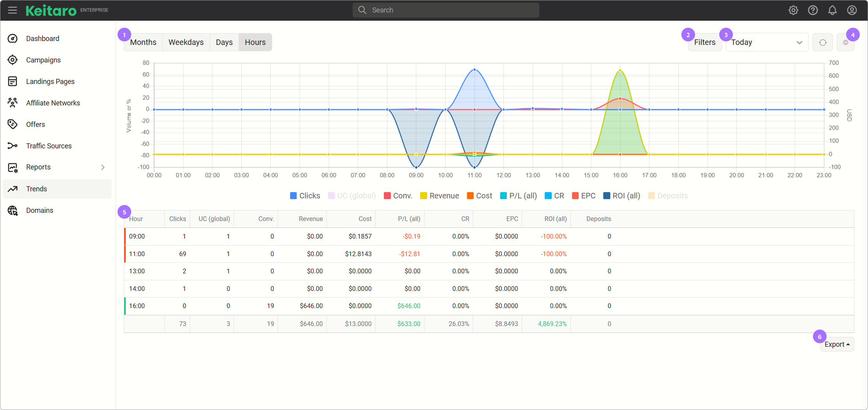Viewport: 868px width, 410px height.
Task: Click the search magnifier icon
Action: (362, 10)
